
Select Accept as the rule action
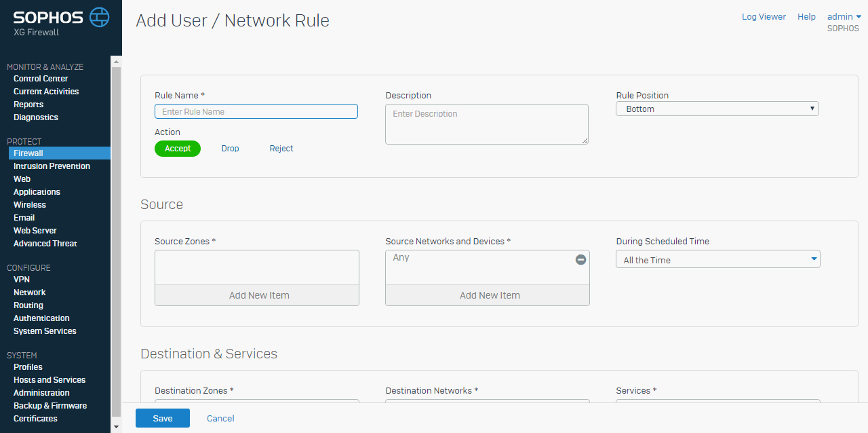(x=178, y=149)
